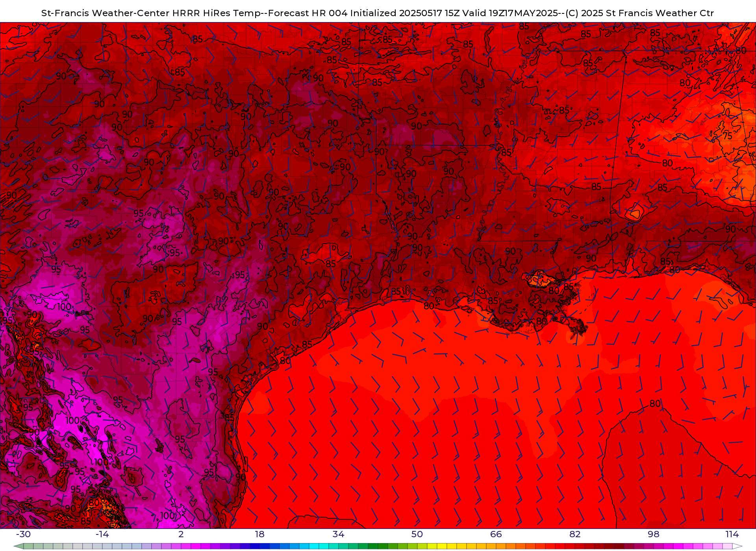The width and height of the screenshot is (756, 551).
Task: Click the 98 colorbar label
Action: 654,534
